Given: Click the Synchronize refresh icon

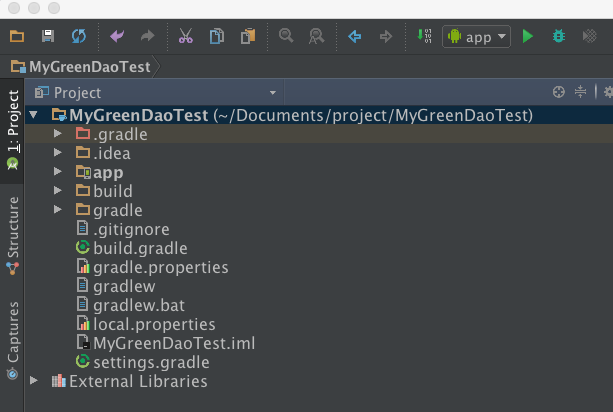Looking at the screenshot, I should 77,37.
